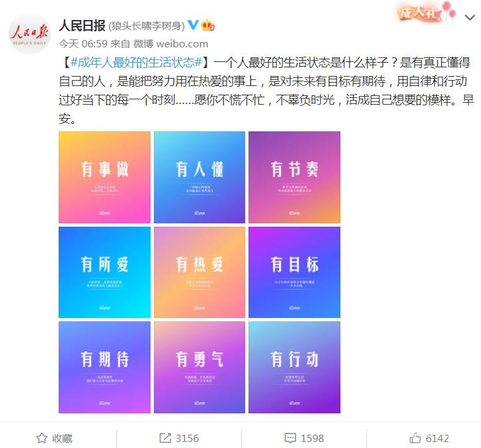Open the 有勇气 image thumbnail
The height and width of the screenshot is (448, 481).
coord(199,367)
